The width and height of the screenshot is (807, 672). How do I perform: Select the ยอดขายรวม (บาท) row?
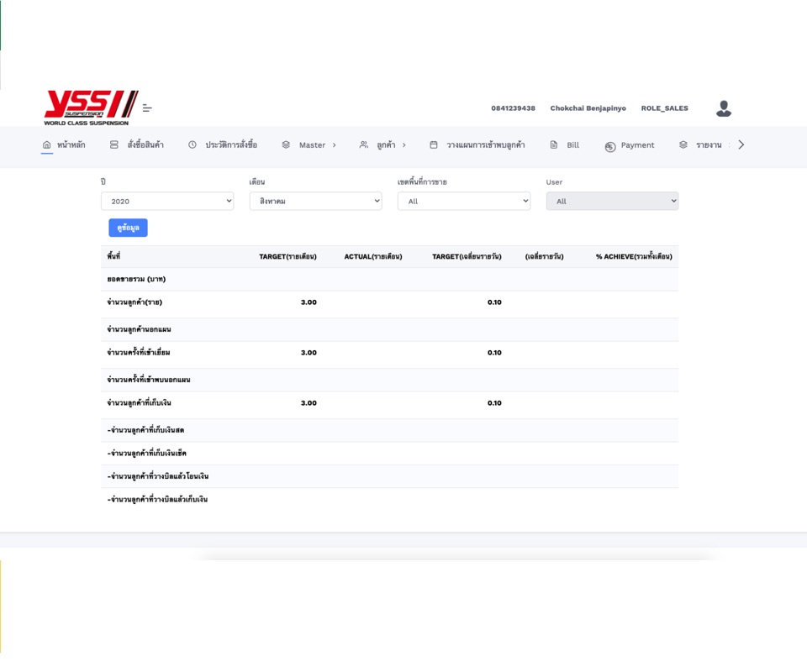[389, 279]
